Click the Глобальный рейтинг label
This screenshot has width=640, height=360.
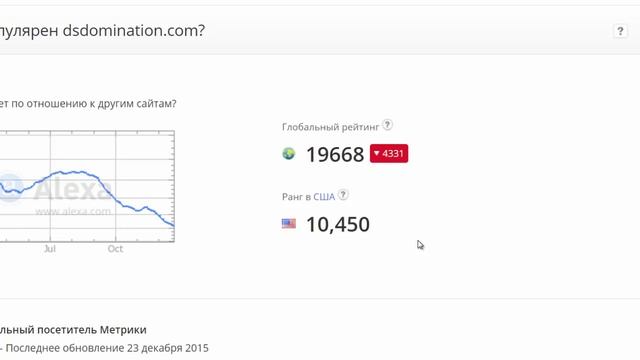click(331, 127)
